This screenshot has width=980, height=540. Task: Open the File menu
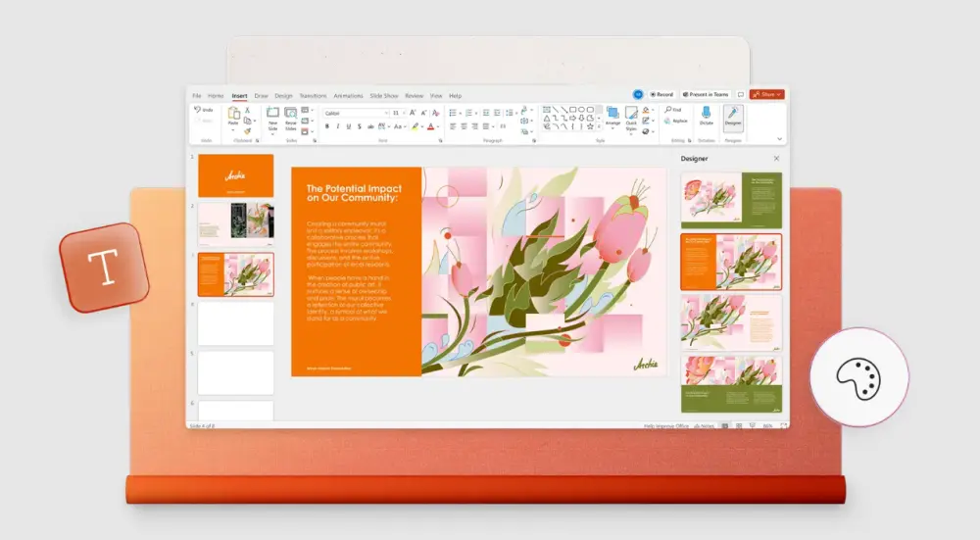(197, 96)
